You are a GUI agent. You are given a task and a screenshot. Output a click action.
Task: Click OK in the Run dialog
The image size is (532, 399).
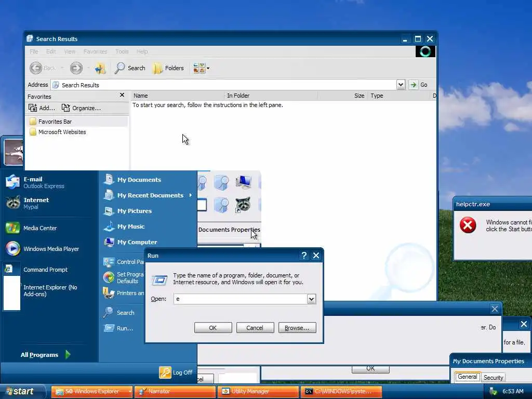(213, 328)
